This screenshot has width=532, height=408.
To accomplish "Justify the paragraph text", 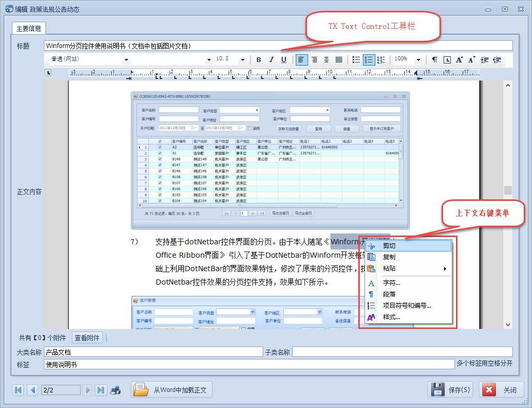I will [x=339, y=60].
